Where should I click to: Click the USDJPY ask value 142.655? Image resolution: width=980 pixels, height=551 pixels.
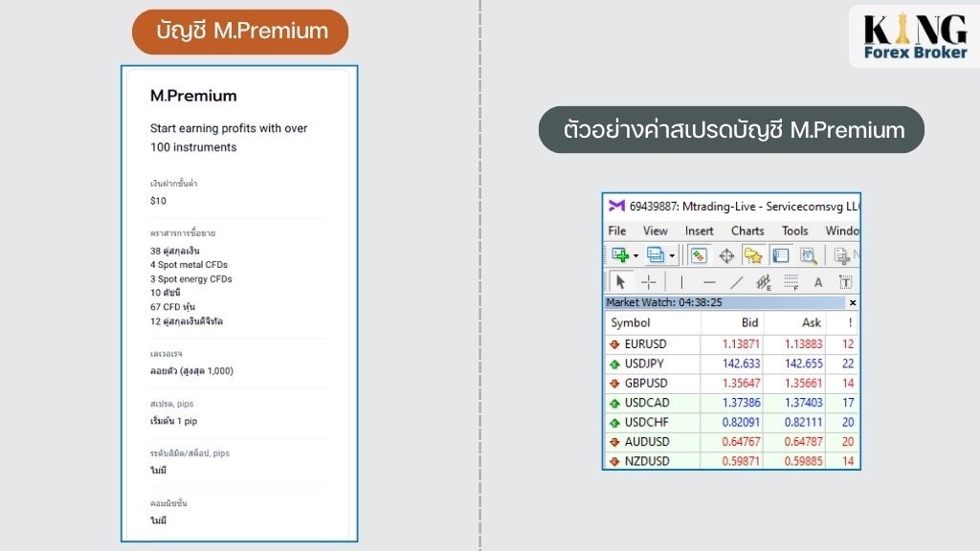(x=804, y=364)
